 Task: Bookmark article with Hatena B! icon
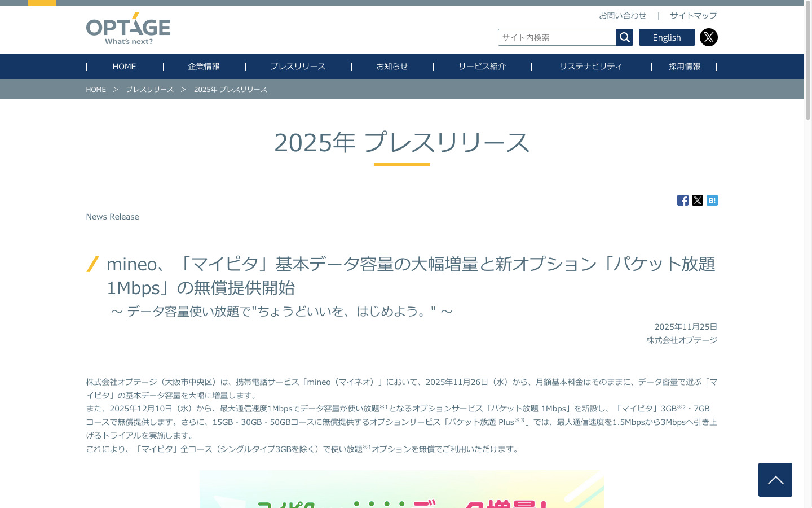712,200
